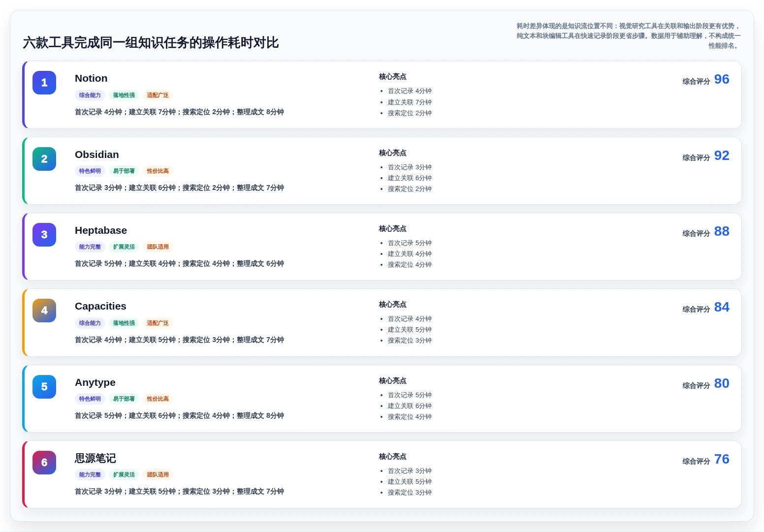Image resolution: width=764 pixels, height=532 pixels.
Task: Open the Notion card title
Action: pos(91,78)
